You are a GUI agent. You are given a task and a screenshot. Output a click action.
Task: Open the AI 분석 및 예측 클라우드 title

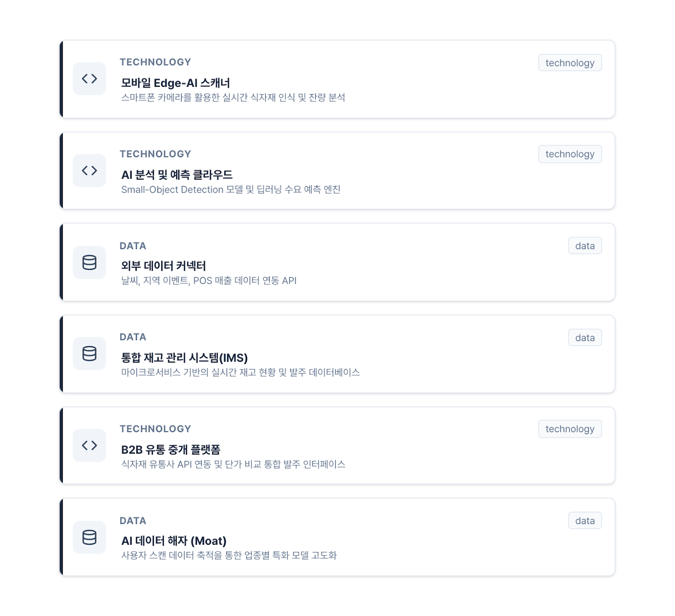point(177,175)
